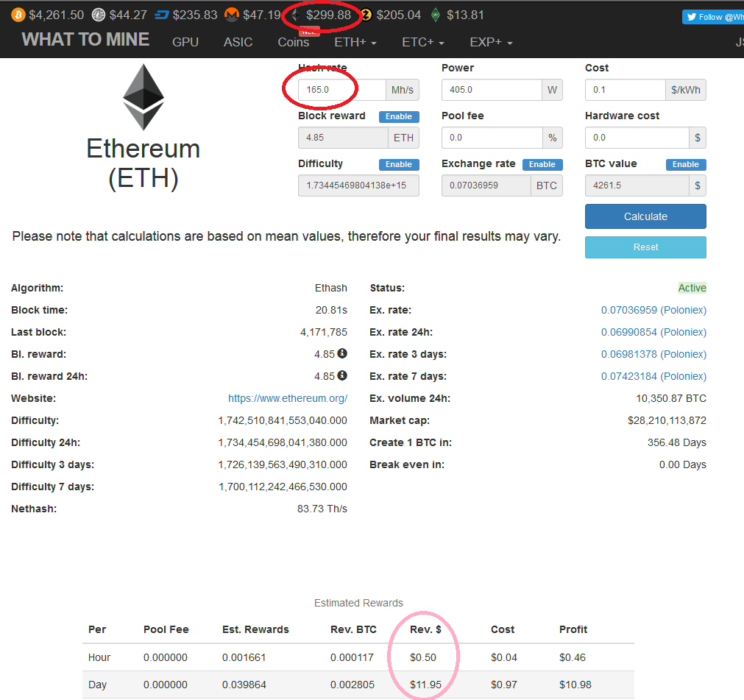Screen dimensions: 744x700
Task: Focus the Cost per kWh input field
Action: click(x=625, y=90)
